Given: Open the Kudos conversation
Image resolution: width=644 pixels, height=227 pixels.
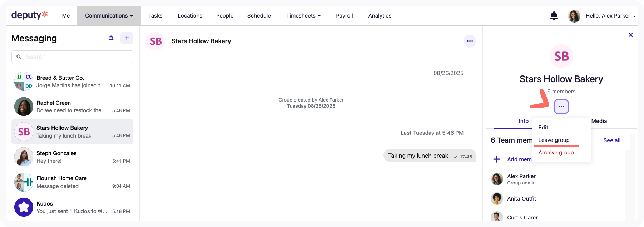Looking at the screenshot, I should [72, 207].
